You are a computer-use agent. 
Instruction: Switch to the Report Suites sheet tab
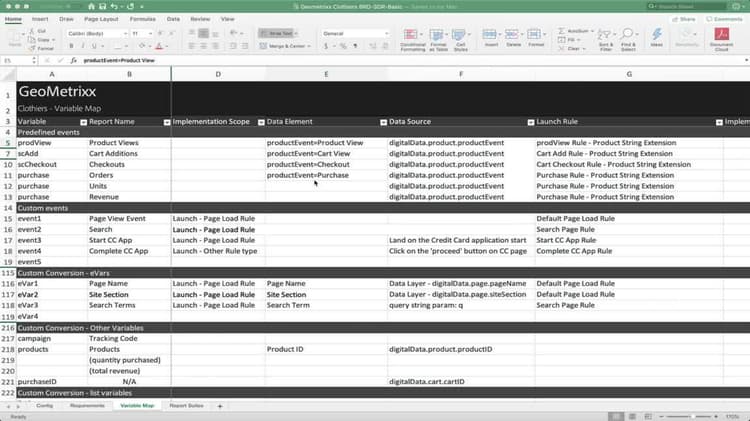[186, 406]
